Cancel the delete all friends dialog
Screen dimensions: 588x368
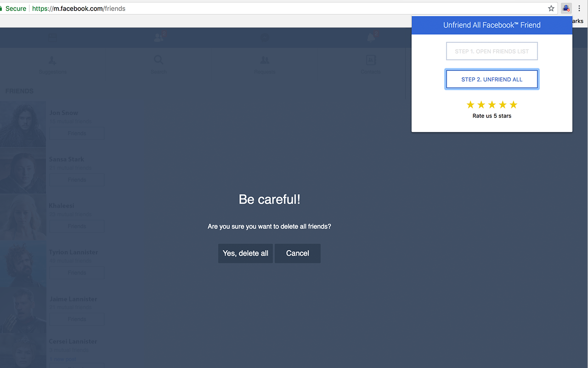pyautogui.click(x=298, y=253)
